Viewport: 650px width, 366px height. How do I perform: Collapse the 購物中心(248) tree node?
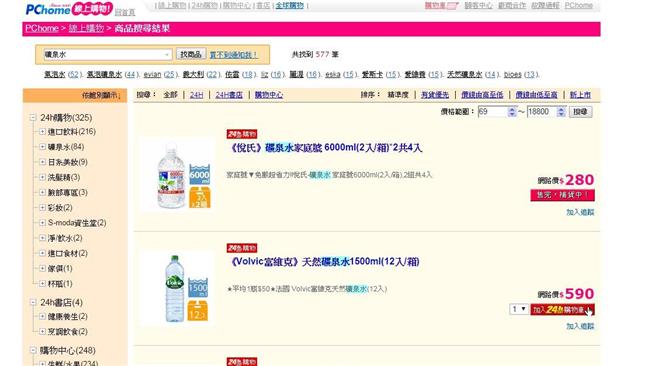pyautogui.click(x=33, y=351)
